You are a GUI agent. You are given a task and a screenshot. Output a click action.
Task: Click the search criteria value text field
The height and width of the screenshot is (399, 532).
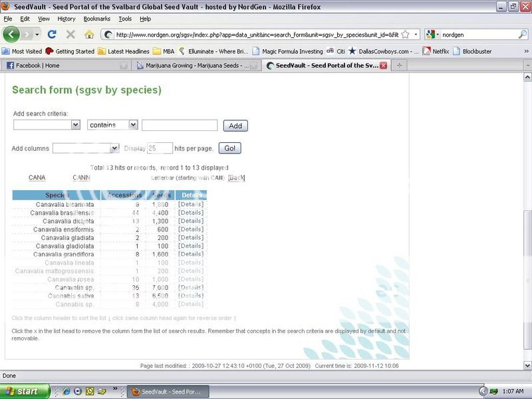[180, 125]
